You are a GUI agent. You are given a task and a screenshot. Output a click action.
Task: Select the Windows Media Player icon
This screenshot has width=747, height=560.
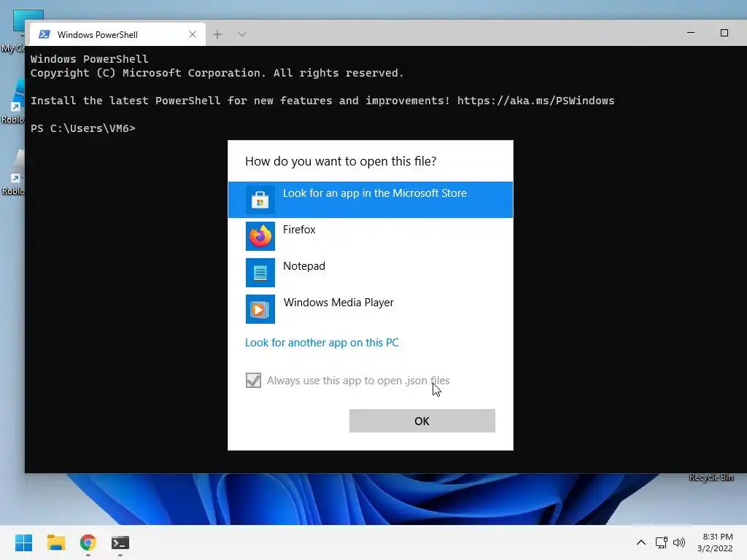pos(260,309)
